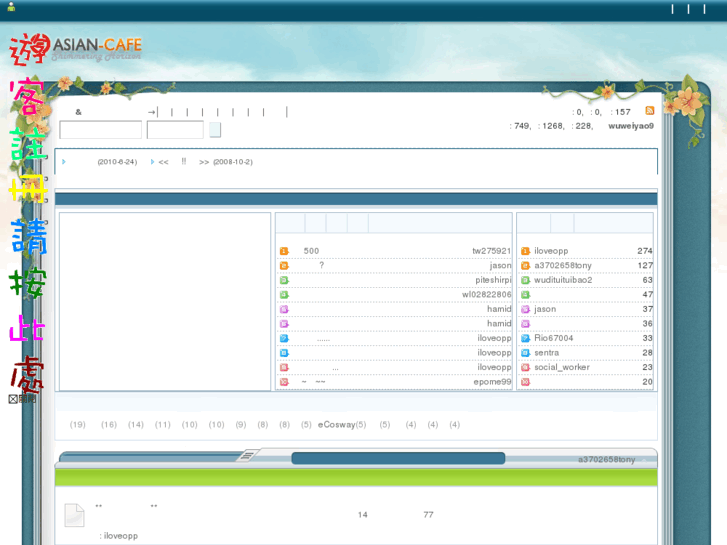The width and height of the screenshot is (727, 545).
Task: Click rank 1 icon beside iloveopp 274
Action: pos(525,251)
